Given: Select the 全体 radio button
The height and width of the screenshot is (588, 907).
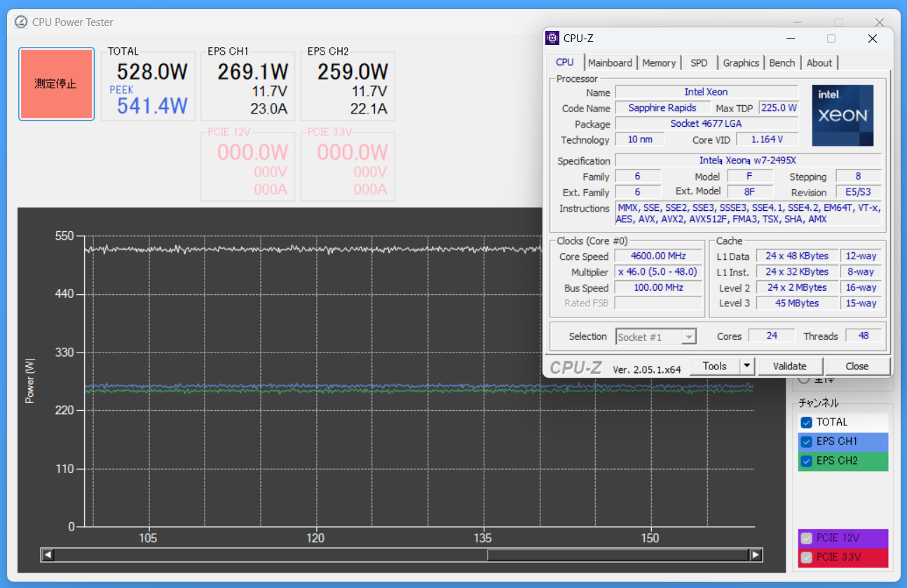Looking at the screenshot, I should tap(804, 381).
